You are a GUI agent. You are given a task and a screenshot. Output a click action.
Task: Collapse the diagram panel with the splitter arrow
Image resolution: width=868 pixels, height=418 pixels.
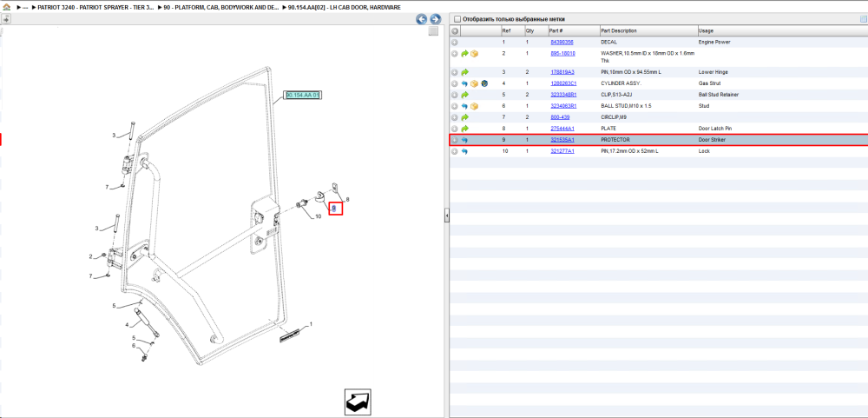point(447,216)
